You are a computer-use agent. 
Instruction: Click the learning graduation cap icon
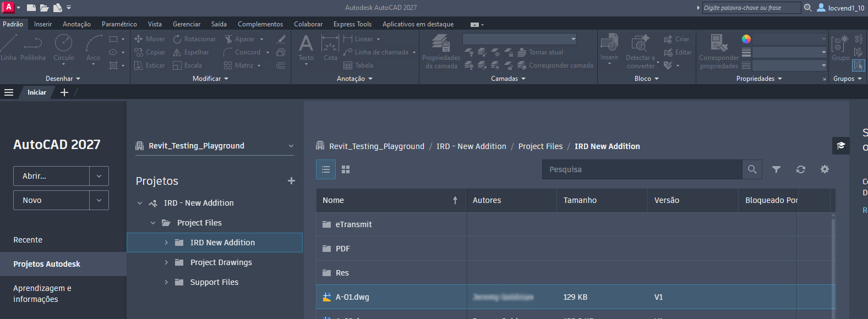pyautogui.click(x=841, y=146)
